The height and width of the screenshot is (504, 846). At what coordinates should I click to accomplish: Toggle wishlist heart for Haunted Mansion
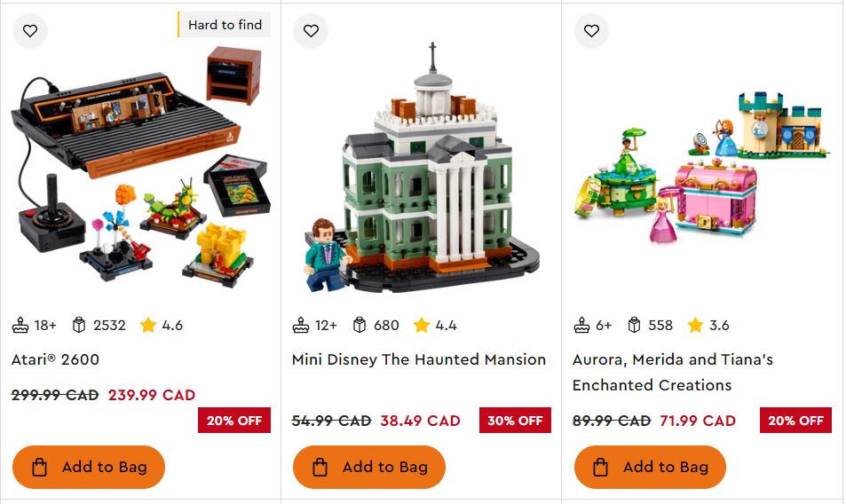pyautogui.click(x=311, y=31)
